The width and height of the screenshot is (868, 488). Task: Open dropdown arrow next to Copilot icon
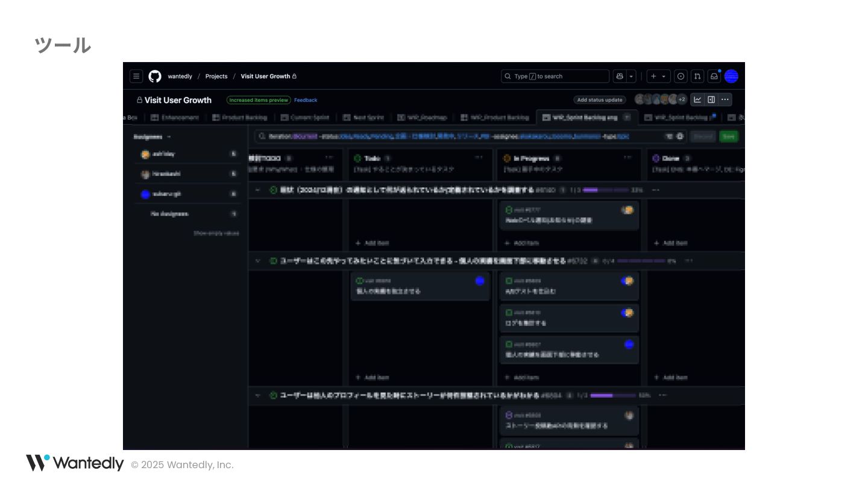631,77
